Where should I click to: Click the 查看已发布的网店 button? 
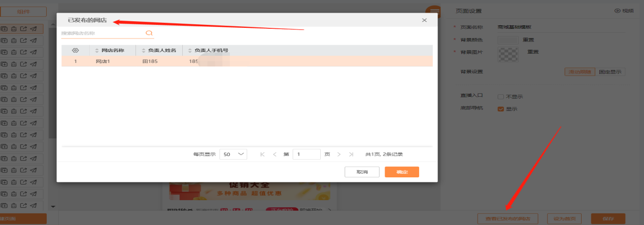507,219
